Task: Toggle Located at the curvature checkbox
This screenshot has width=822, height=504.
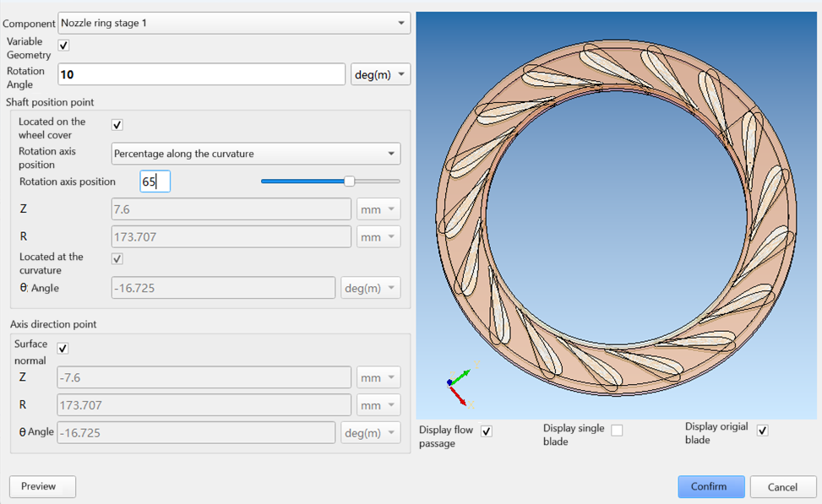Action: [117, 259]
